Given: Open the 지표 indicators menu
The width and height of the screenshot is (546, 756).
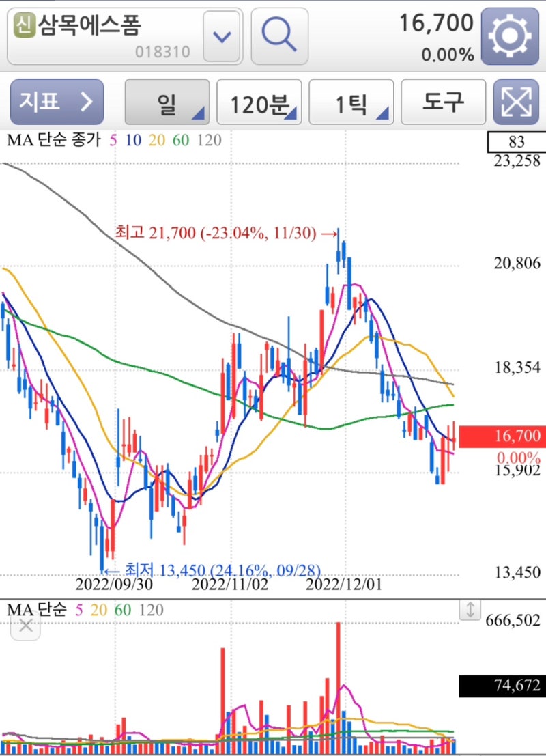Looking at the screenshot, I should pyautogui.click(x=57, y=102).
